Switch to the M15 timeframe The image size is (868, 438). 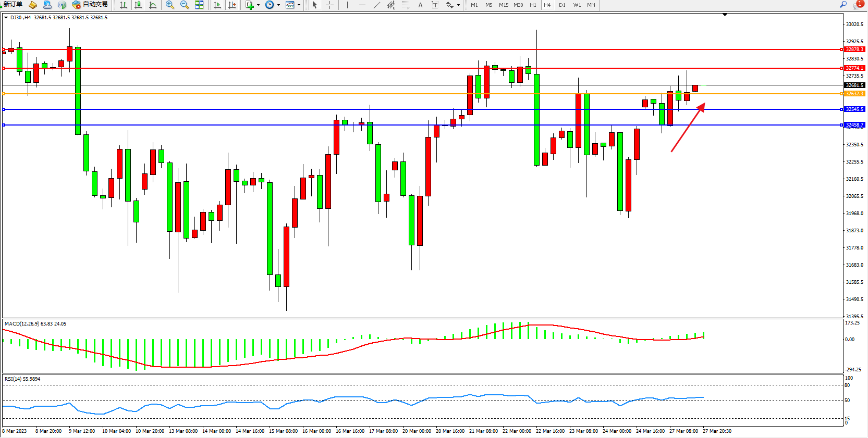point(503,5)
